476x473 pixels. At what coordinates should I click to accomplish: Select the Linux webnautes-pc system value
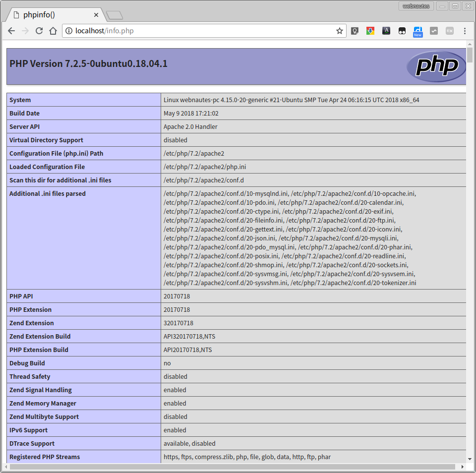292,100
